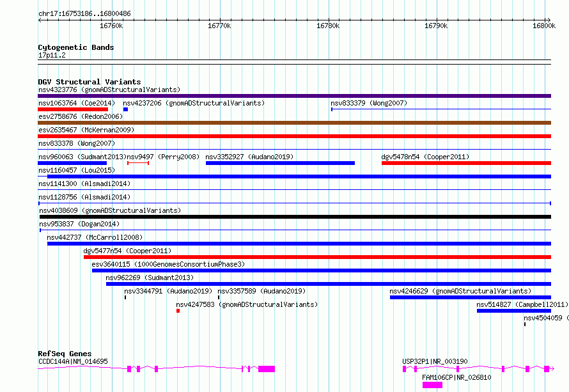This screenshot has width=569, height=392.
Task: Click the small red nsv4247583 variant block
Action: pyautogui.click(x=178, y=311)
